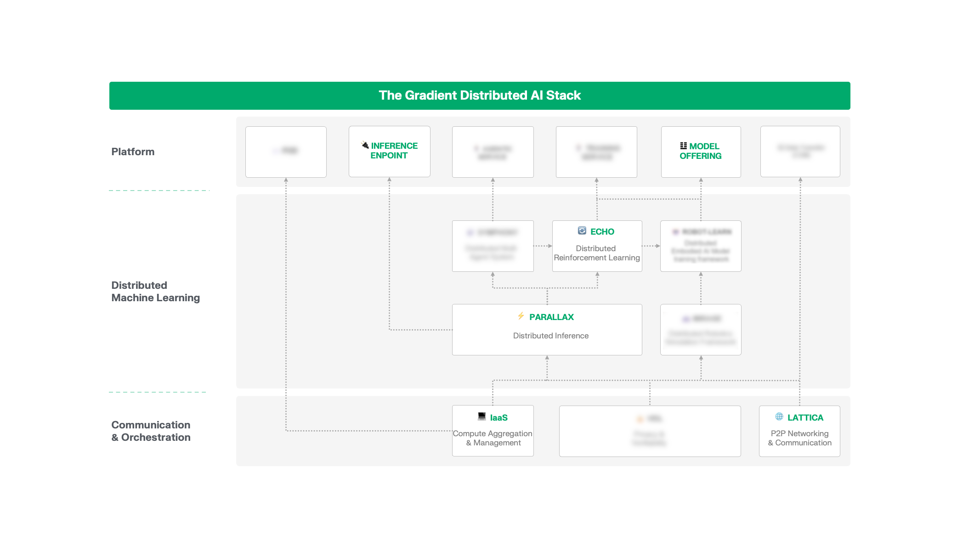This screenshot has width=980, height=551.
Task: Click the IaaS Compute Aggregation & Management card
Action: pos(493,430)
